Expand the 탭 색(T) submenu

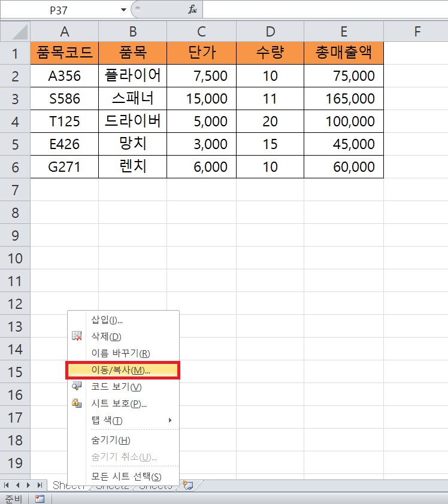[x=123, y=420]
